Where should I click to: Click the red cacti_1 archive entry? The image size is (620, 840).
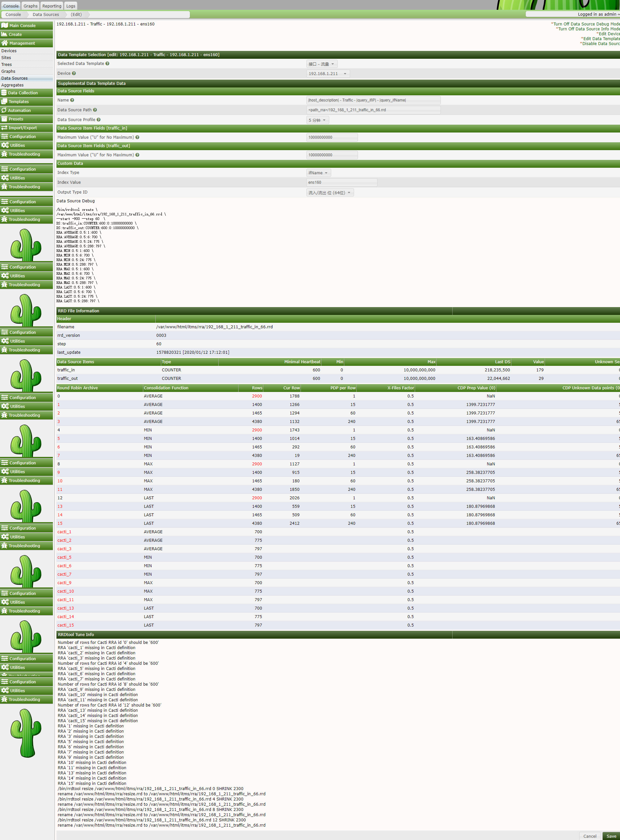(x=64, y=532)
